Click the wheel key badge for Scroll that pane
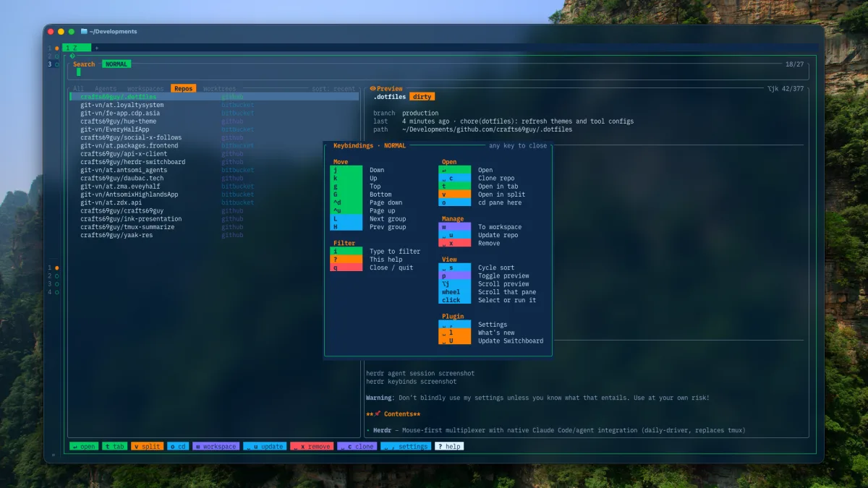Viewport: 868px width, 488px height. tap(454, 292)
